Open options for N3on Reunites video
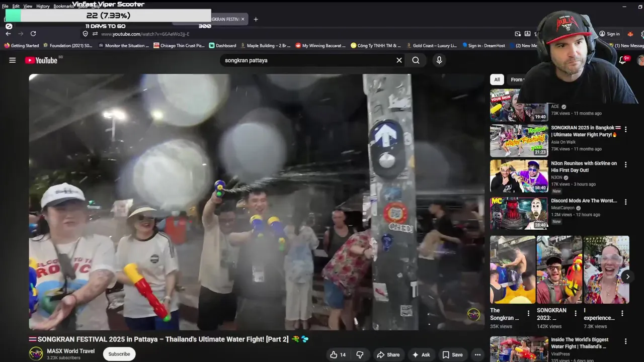Viewport: 644px width, 362px height. point(625,164)
